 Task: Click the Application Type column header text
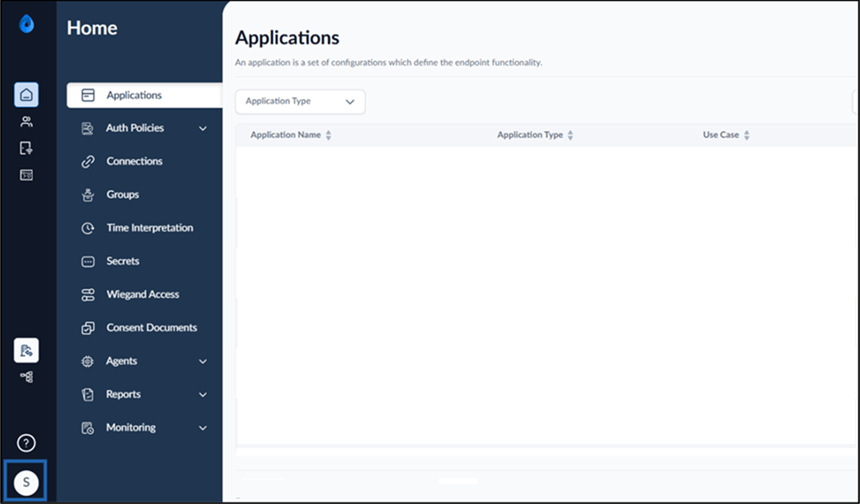pyautogui.click(x=530, y=135)
